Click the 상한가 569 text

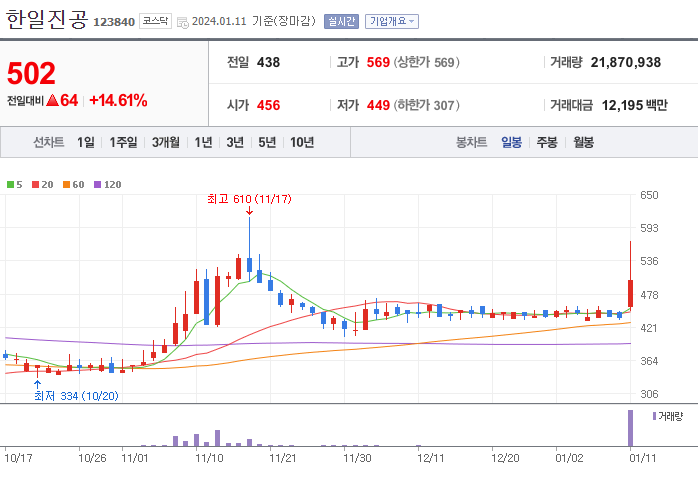(426, 62)
